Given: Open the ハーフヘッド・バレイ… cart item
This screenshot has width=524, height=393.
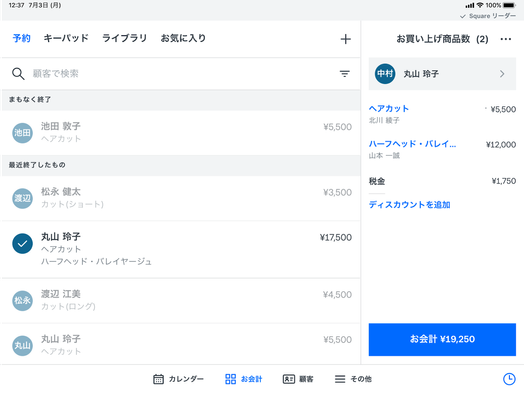Looking at the screenshot, I should pos(442,149).
